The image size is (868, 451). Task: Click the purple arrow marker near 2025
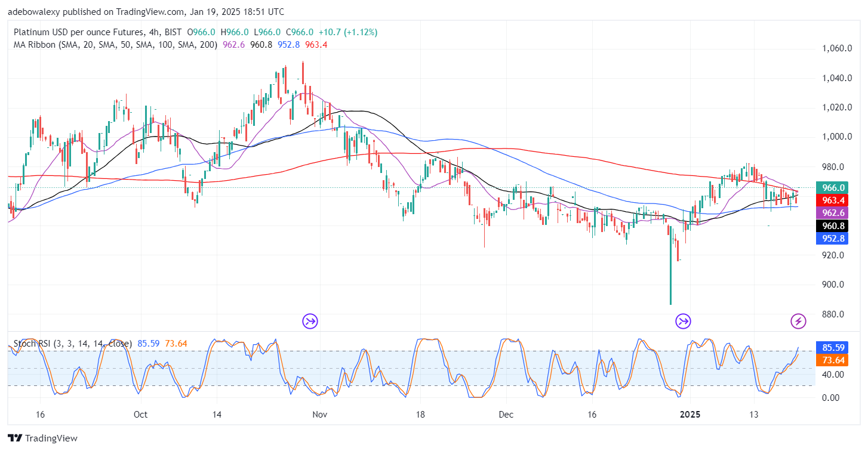(683, 322)
